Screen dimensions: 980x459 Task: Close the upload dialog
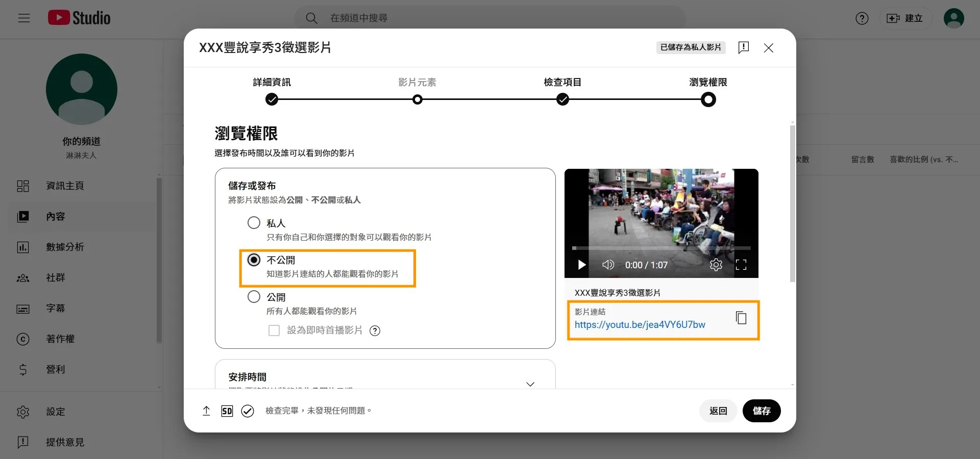point(769,47)
